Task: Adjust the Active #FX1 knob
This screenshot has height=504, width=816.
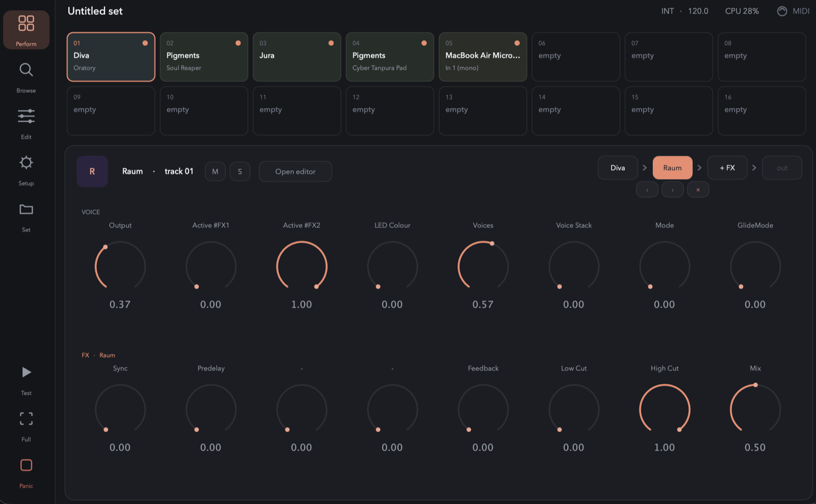Action: 211,266
